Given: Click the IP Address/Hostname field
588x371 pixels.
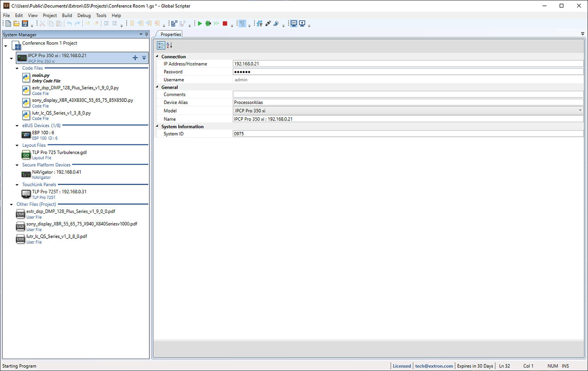Looking at the screenshot, I should [x=408, y=64].
